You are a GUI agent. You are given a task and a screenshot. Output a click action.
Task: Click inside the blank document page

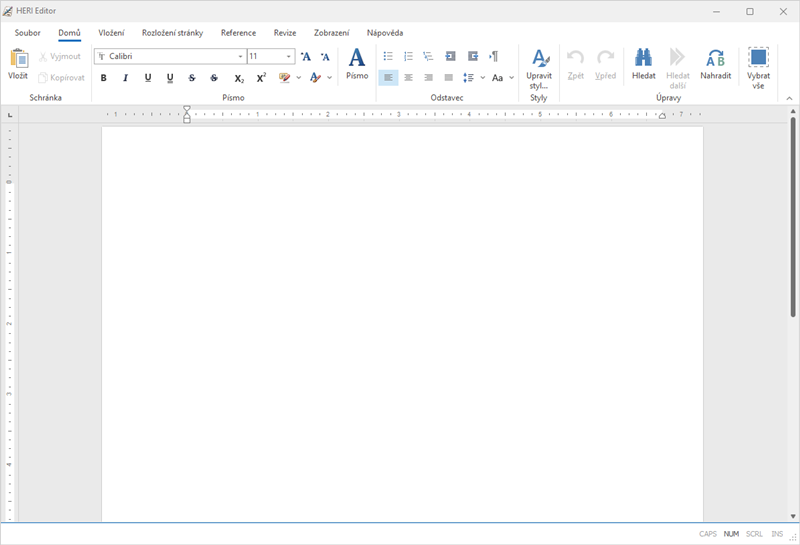click(402, 324)
